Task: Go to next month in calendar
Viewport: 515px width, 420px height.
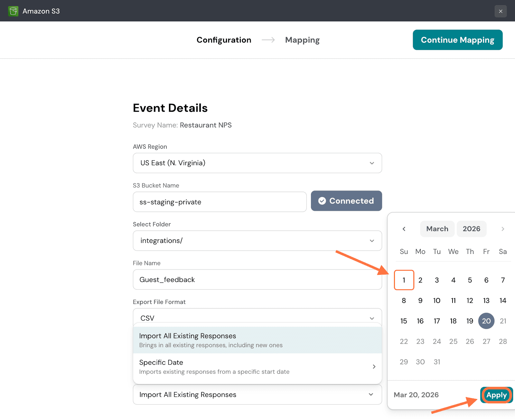Action: [x=502, y=229]
